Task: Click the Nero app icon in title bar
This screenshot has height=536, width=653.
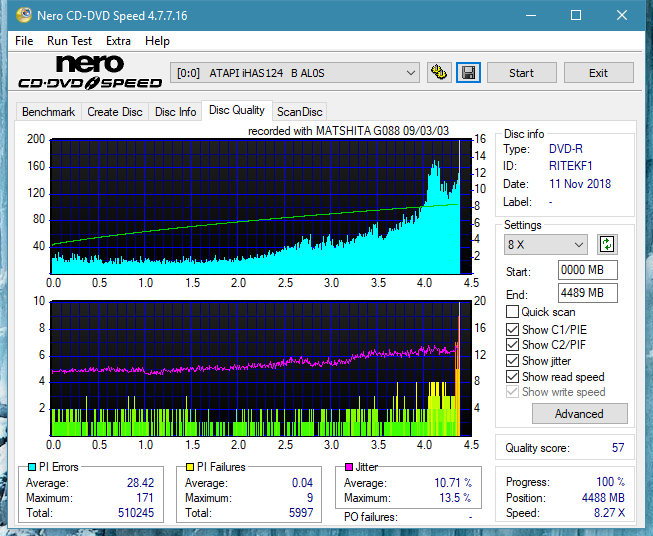Action: tap(23, 15)
